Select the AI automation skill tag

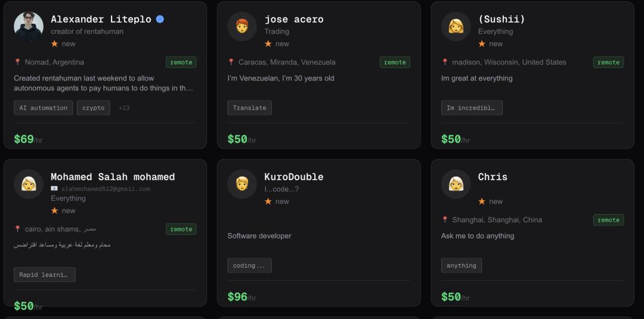[44, 108]
